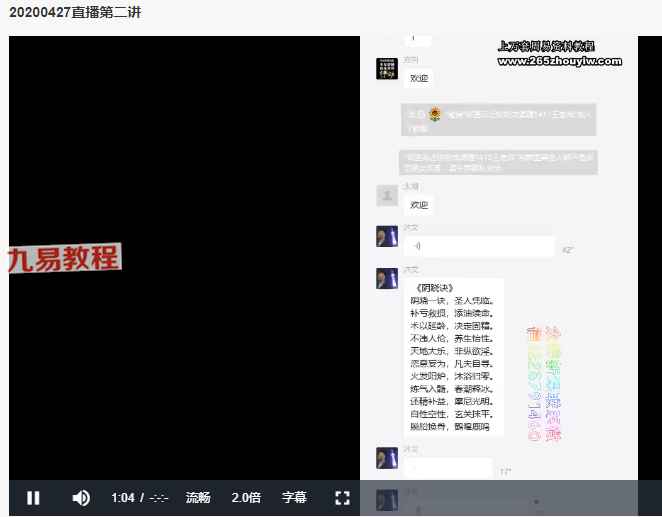This screenshot has height=517, width=662.
Task: Click the rainbow-colored vertical watermark text
Action: (x=543, y=385)
